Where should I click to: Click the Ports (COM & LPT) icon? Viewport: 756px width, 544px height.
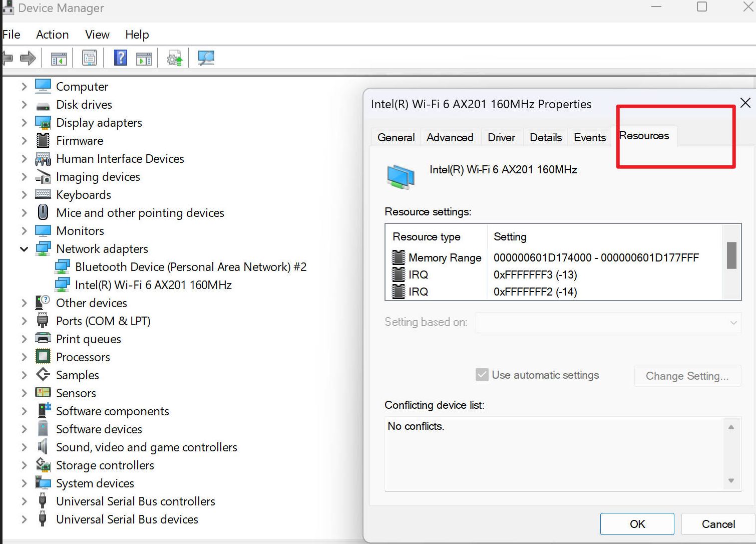[x=43, y=321]
